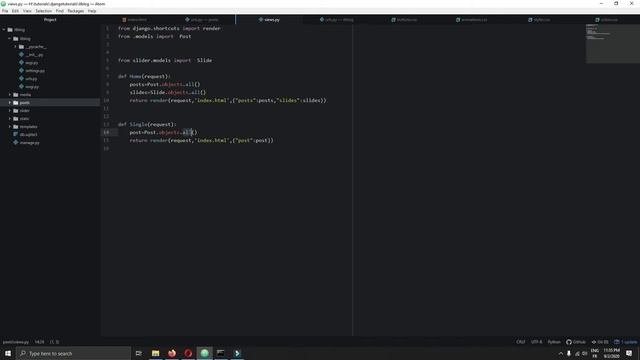Change the UTF-8 encoding setting
The width and height of the screenshot is (640, 360).
coord(536,342)
